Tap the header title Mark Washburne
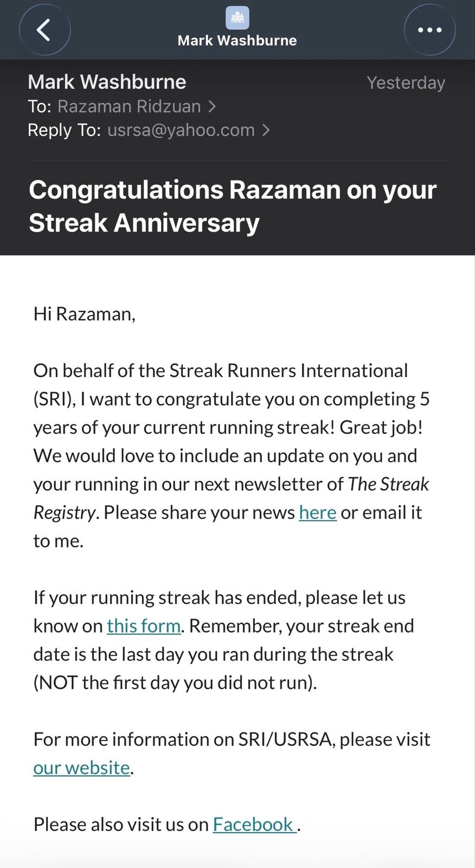The height and width of the screenshot is (868, 475). pos(237,41)
